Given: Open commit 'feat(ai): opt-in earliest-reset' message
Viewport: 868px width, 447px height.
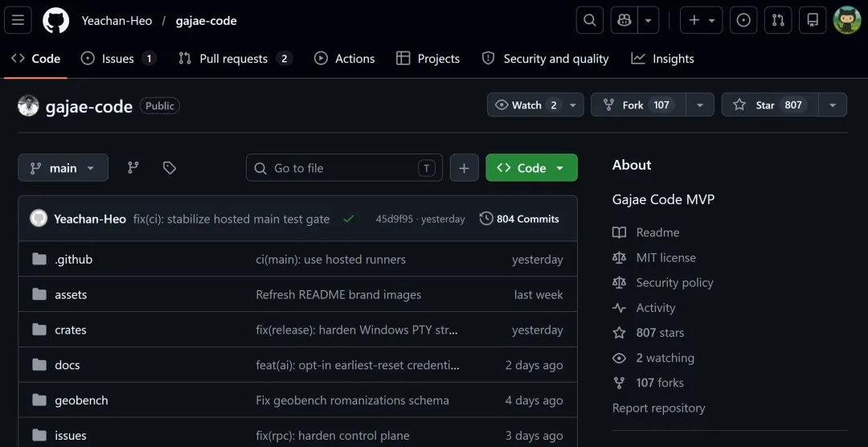Looking at the screenshot, I should coord(358,365).
